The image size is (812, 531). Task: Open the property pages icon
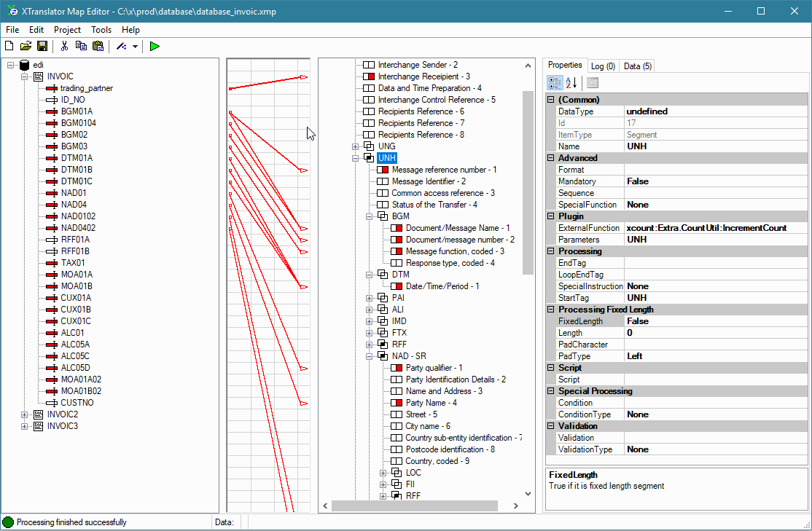[x=593, y=82]
